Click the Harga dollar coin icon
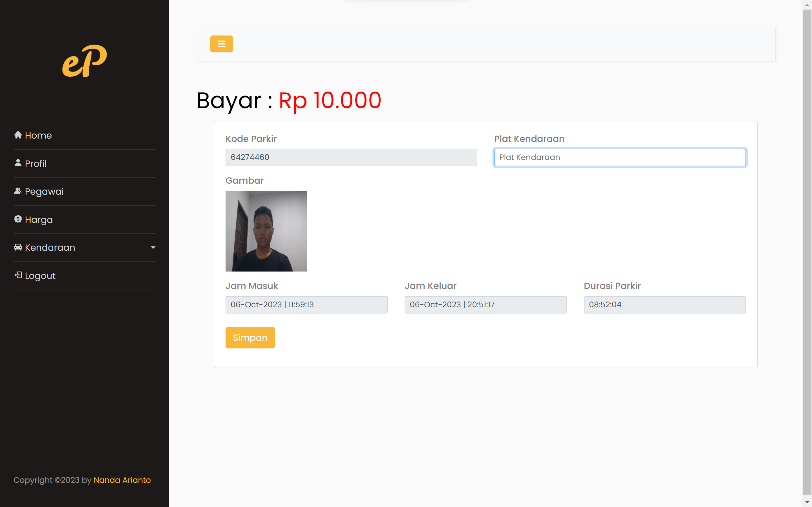 [18, 219]
